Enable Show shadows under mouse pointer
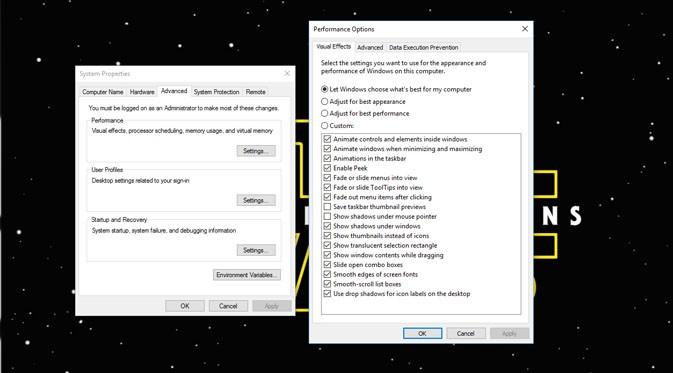 pos(327,216)
